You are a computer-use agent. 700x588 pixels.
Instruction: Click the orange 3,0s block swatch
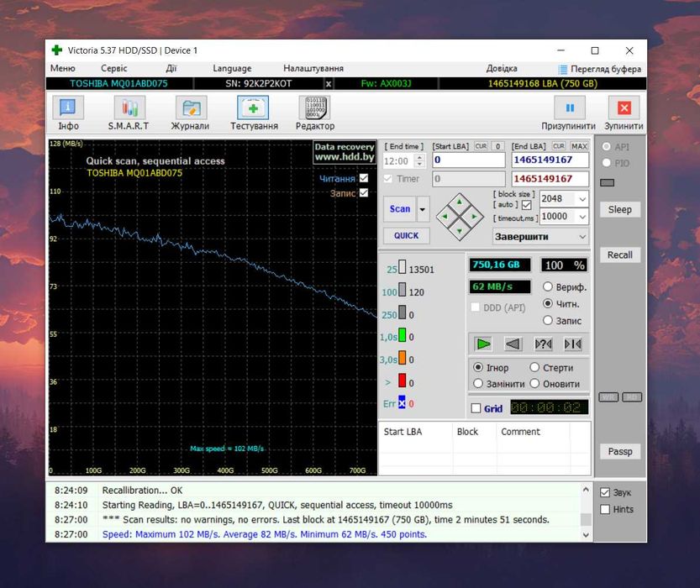click(402, 358)
